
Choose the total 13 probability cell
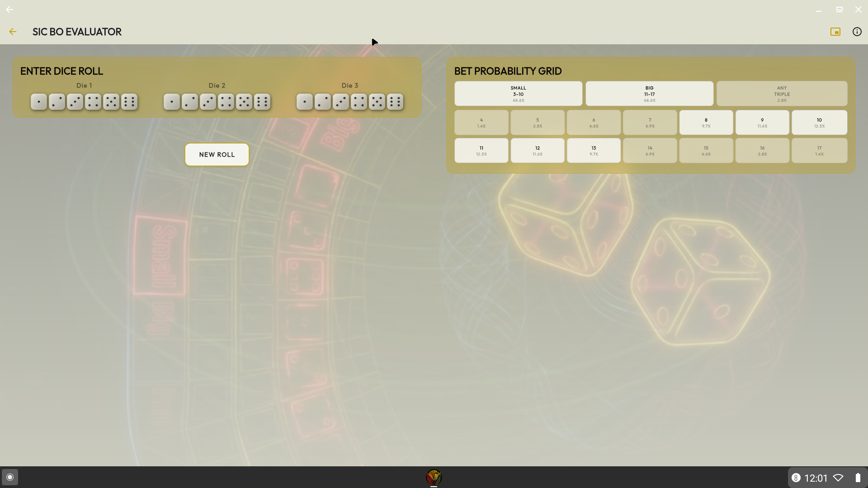pyautogui.click(x=593, y=150)
